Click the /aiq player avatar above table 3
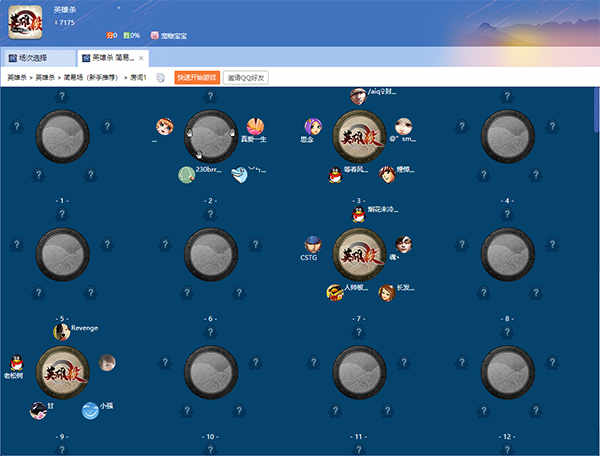This screenshot has width=600, height=456. point(358,96)
